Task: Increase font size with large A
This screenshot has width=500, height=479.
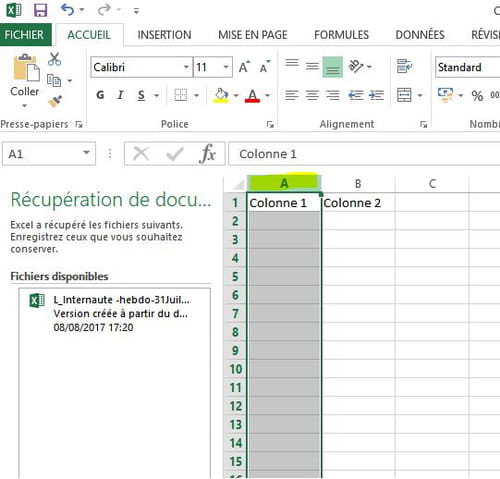Action: point(244,67)
